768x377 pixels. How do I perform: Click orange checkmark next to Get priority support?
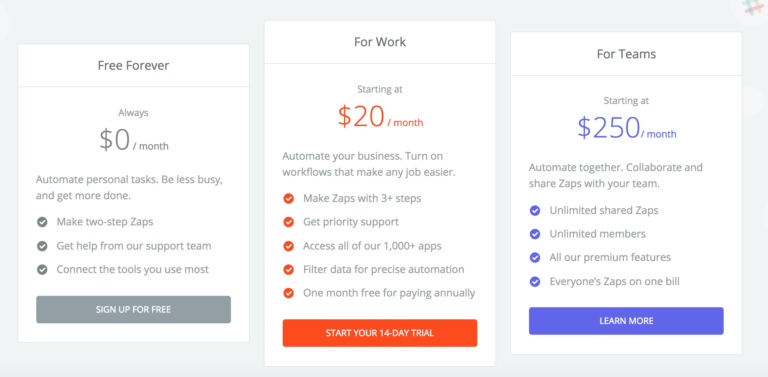point(288,222)
